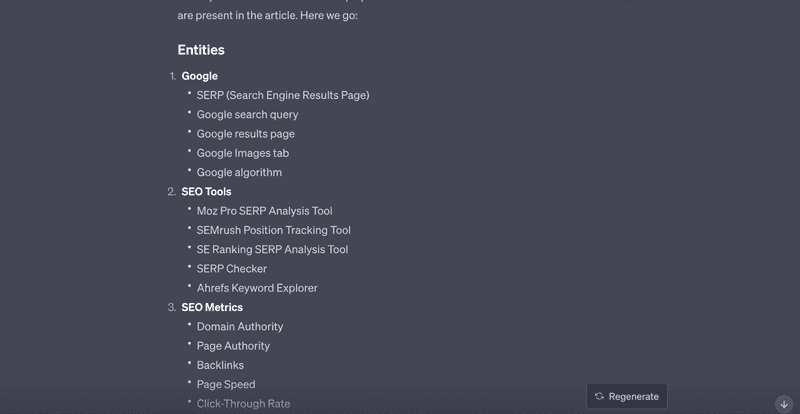Click the Google algorithm bullet
This screenshot has height=414, width=800.
point(239,173)
